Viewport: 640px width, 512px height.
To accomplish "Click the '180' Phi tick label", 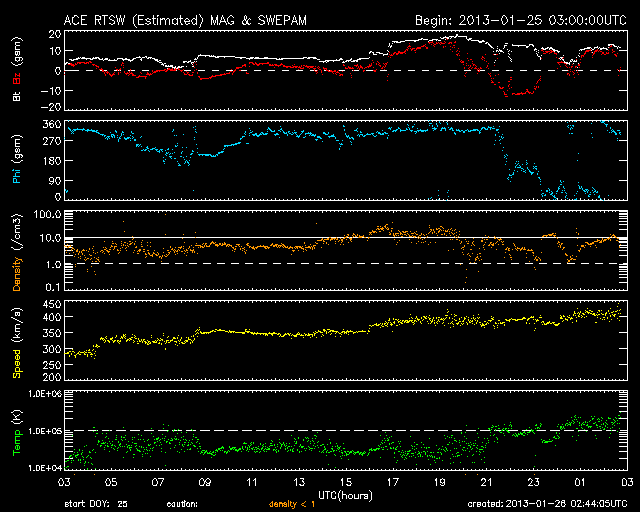I will [51, 160].
